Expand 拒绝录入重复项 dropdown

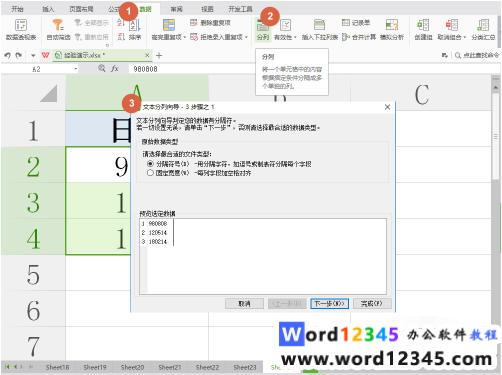(x=246, y=37)
